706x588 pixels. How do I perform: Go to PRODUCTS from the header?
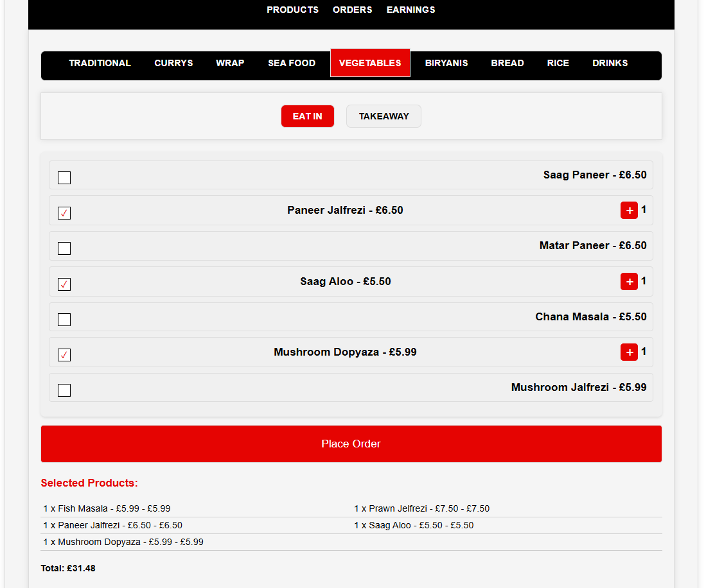click(x=292, y=10)
